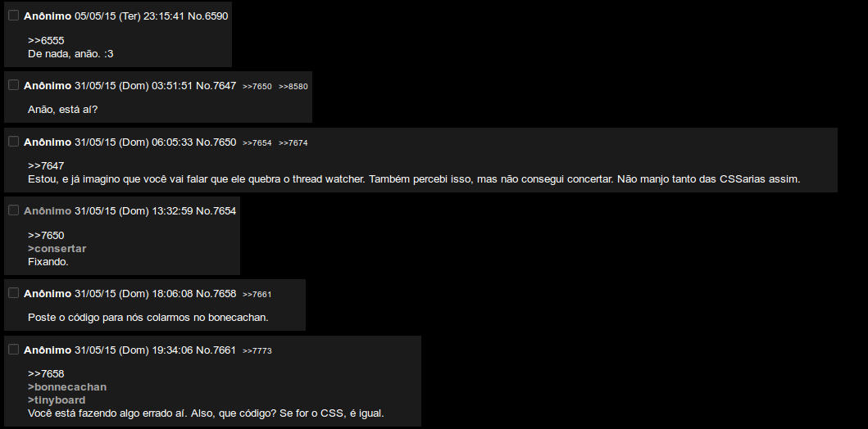Follow the >>7650 quote in post 7654

click(46, 236)
